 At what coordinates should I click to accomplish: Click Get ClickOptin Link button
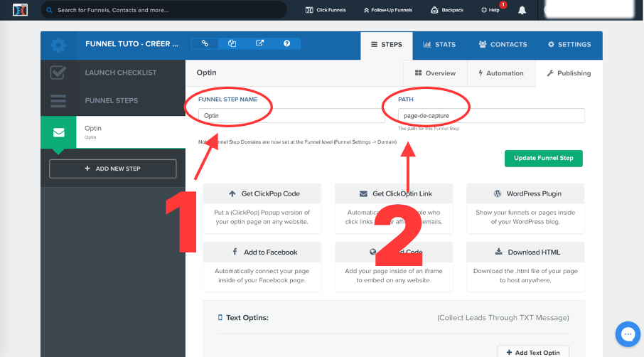click(394, 194)
